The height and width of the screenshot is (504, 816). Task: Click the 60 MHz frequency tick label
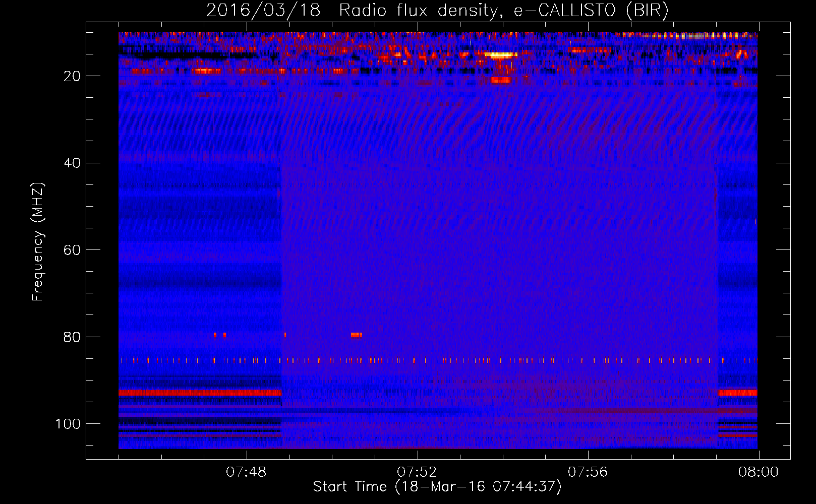[72, 250]
